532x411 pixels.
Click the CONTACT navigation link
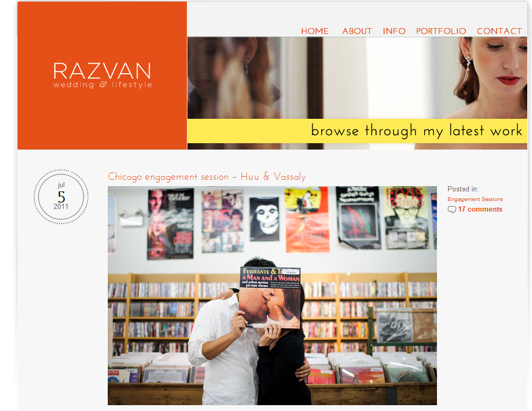[499, 31]
